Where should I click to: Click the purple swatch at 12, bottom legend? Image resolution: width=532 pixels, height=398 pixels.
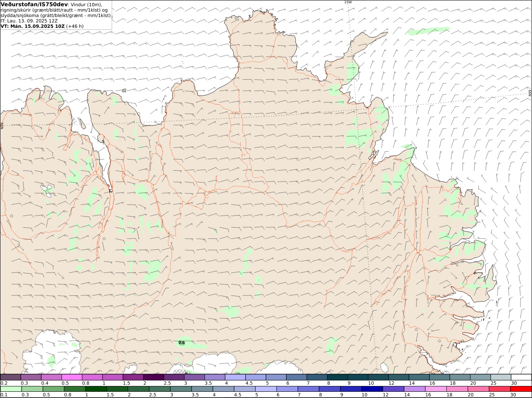coord(393,389)
